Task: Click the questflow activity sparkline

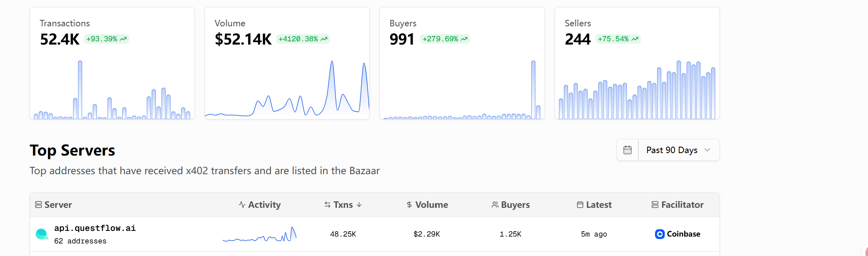Action: click(260, 234)
